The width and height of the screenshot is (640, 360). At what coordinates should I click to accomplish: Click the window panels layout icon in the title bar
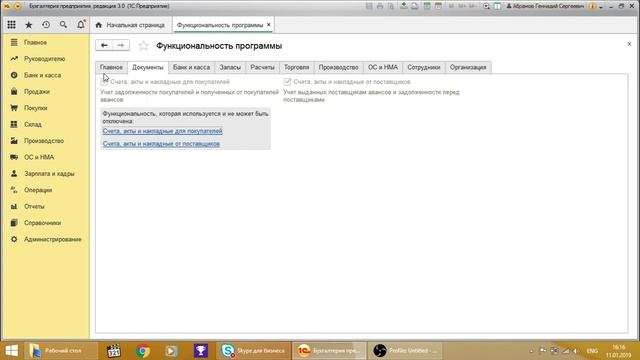click(497, 6)
